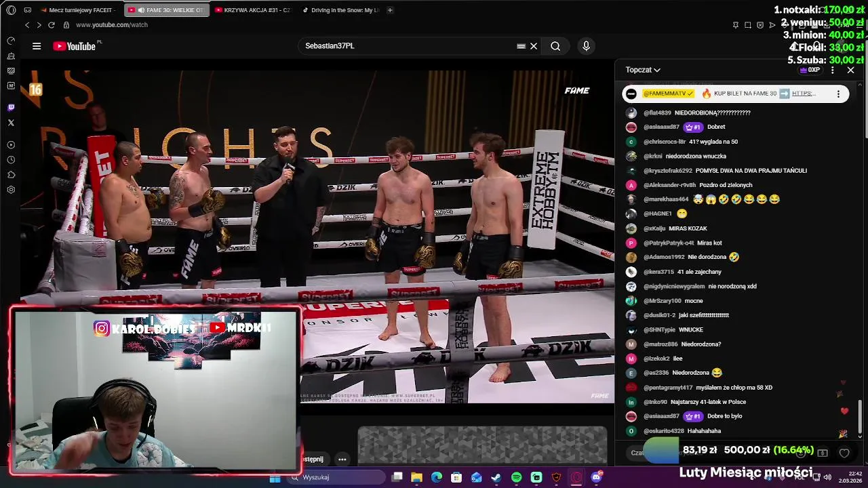Click username @pentagramyt417 in chat
The height and width of the screenshot is (488, 868).
[668, 388]
